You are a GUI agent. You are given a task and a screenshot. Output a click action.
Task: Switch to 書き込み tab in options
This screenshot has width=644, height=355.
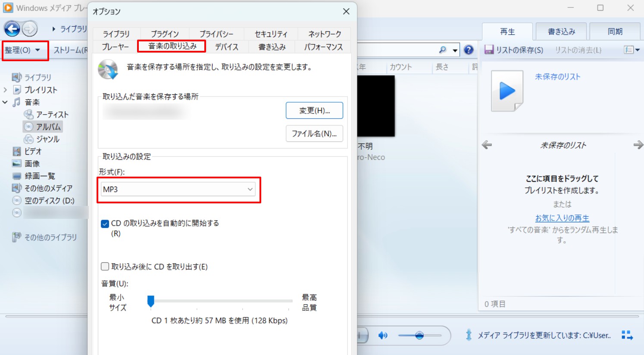click(x=272, y=47)
